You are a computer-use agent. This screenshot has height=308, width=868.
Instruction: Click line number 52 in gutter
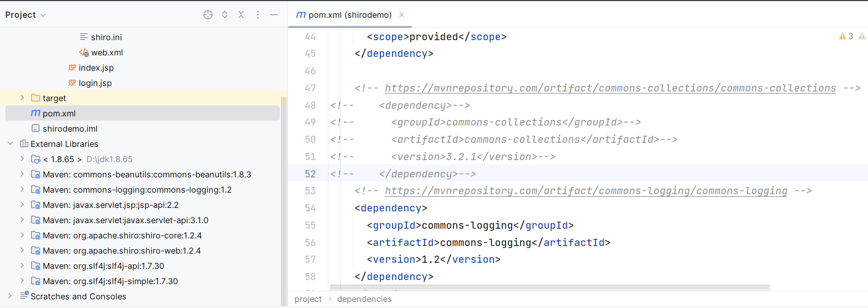point(310,174)
